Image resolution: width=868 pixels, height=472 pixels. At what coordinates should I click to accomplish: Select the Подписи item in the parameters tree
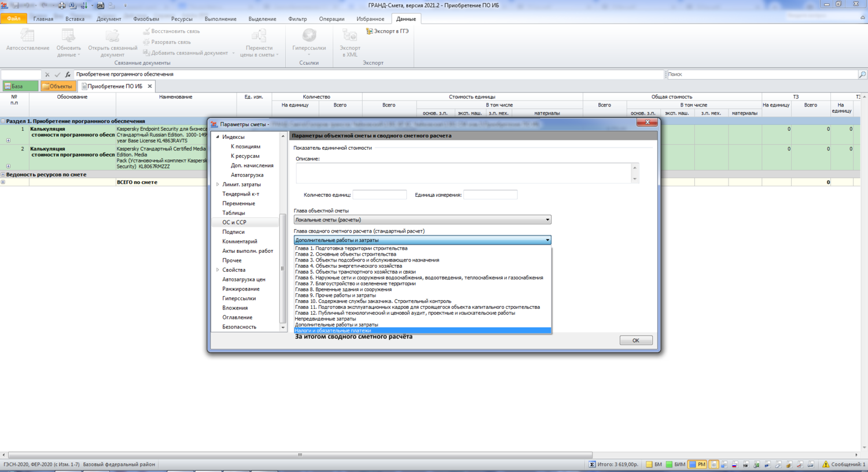pos(233,232)
